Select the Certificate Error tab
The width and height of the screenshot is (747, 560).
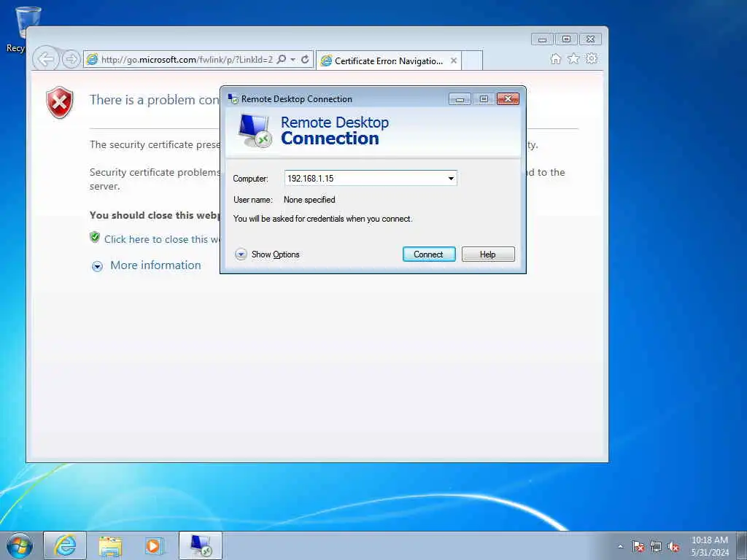coord(388,61)
